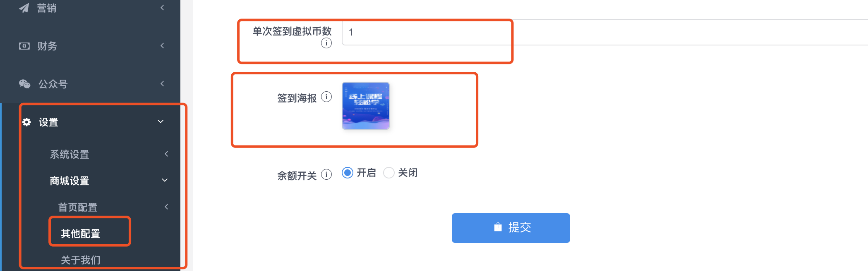This screenshot has width=868, height=271.
Task: Open 系统设置 submenu
Action: (70, 154)
